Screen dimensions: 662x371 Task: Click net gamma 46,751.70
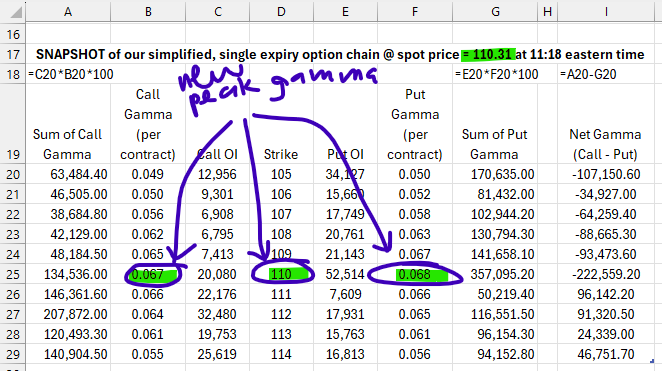pos(606,354)
